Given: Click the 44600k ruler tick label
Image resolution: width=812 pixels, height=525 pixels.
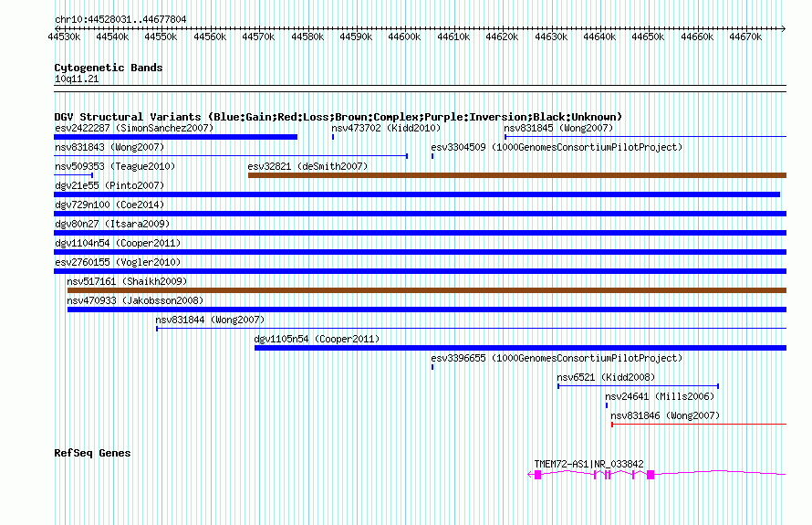Looking at the screenshot, I should [x=404, y=37].
